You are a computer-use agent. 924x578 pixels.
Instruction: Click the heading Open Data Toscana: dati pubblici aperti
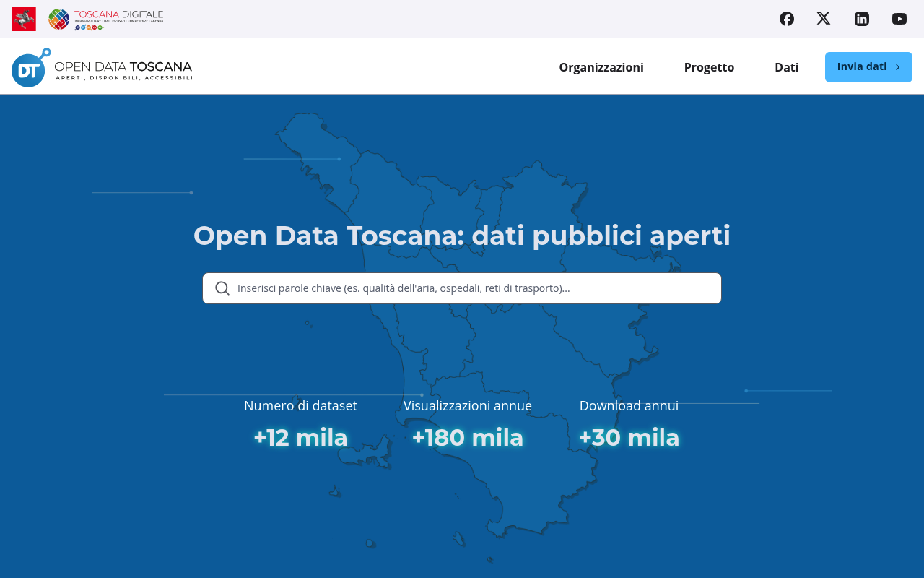coord(462,236)
